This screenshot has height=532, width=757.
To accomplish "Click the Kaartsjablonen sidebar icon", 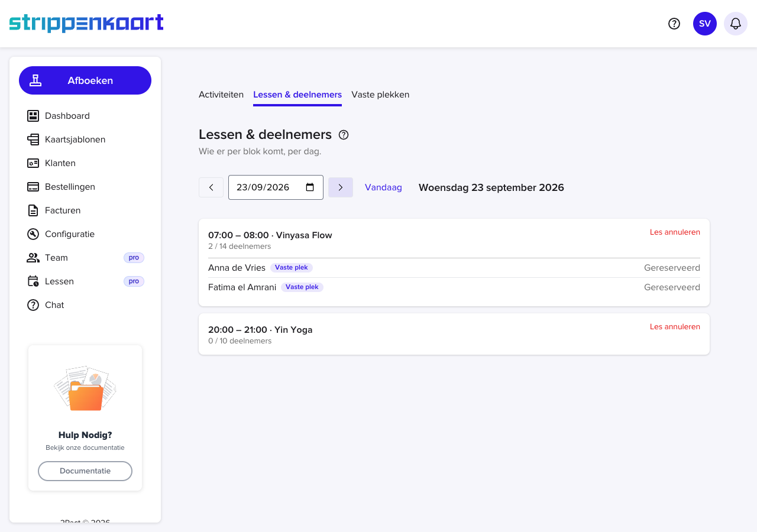I will 33,140.
